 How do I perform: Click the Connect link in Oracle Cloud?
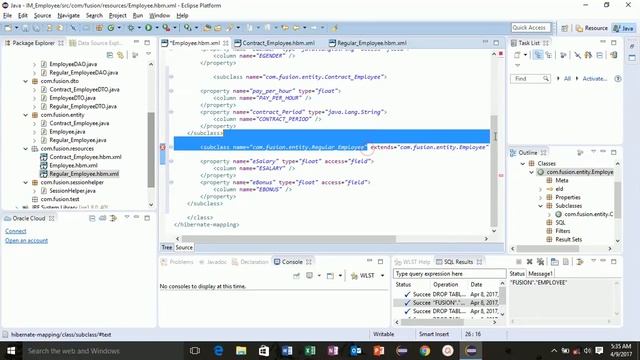tap(16, 231)
